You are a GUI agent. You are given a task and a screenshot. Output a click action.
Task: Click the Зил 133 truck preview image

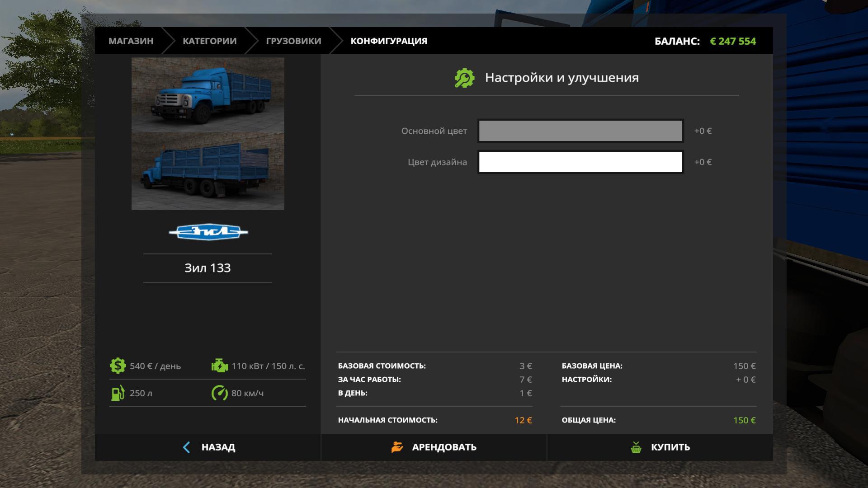(x=208, y=133)
